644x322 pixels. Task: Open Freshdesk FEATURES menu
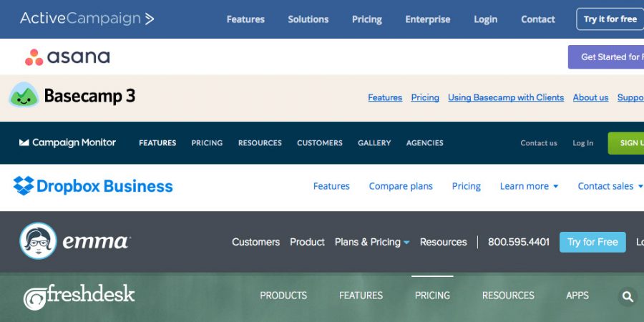point(361,296)
